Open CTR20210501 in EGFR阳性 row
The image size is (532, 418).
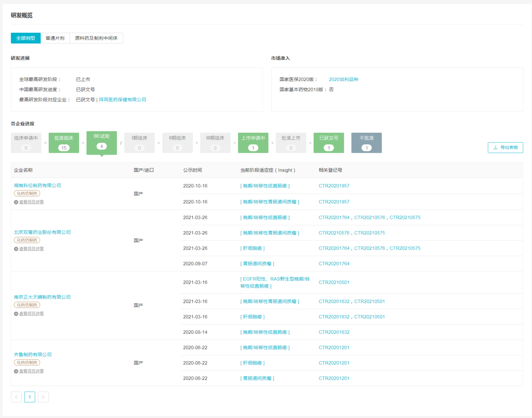(334, 282)
